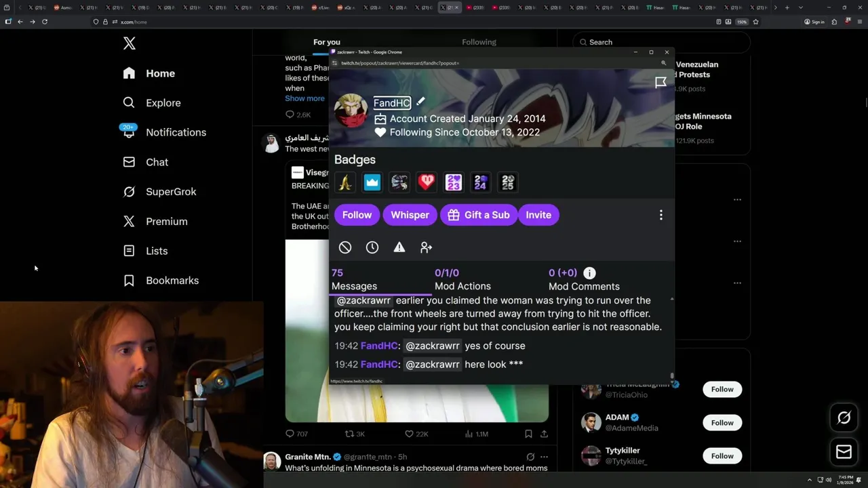Open Explore in X sidebar
The width and height of the screenshot is (868, 488).
point(152,103)
